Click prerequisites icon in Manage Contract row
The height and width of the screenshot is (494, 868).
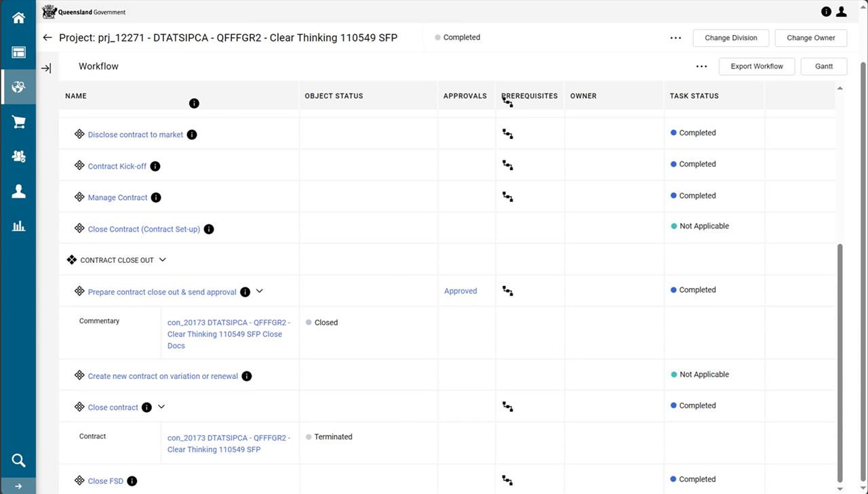click(507, 197)
